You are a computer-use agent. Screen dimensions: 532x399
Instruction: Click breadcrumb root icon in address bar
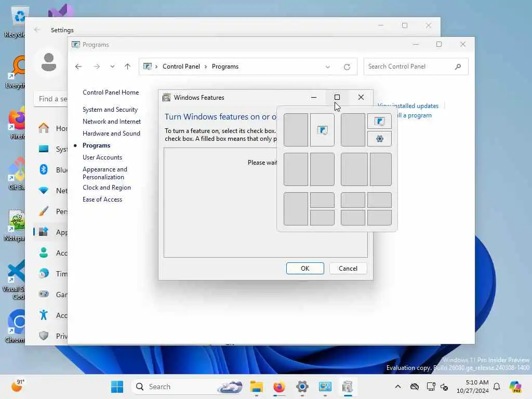tap(148, 66)
